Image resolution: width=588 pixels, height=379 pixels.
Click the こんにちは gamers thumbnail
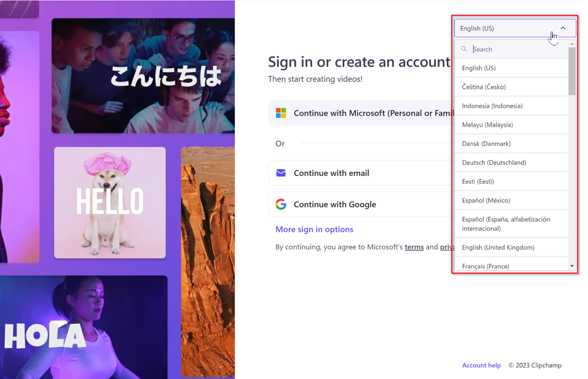pos(143,76)
